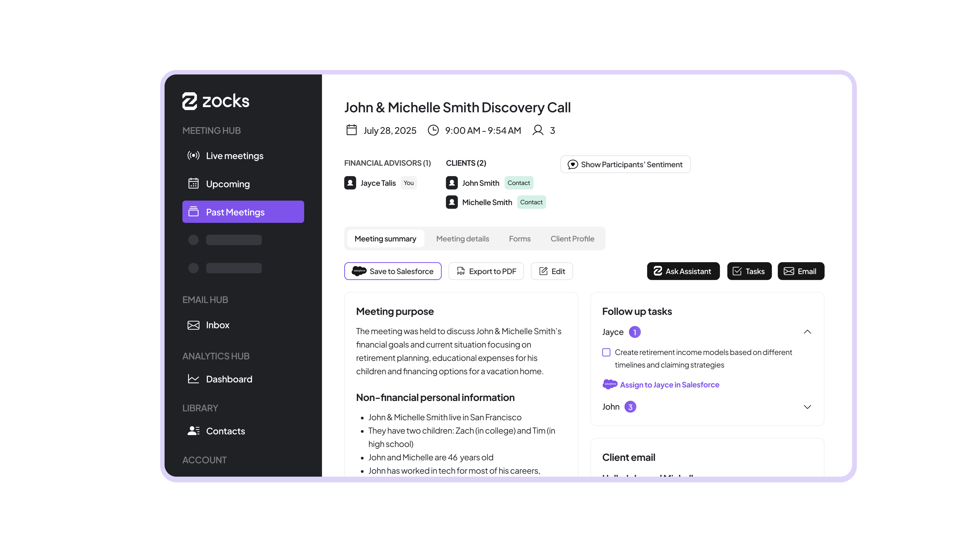
Task: Click Salesforce cloud icon in Save button
Action: tap(359, 271)
